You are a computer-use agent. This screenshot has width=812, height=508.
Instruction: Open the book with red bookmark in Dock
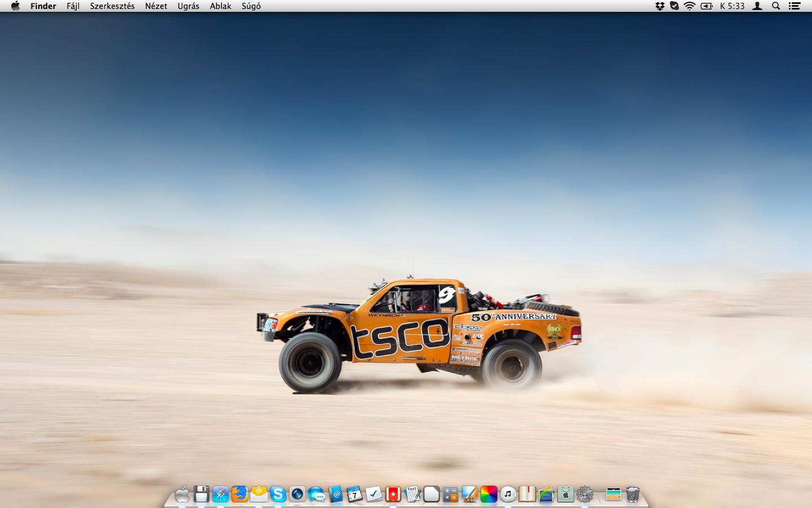click(527, 494)
